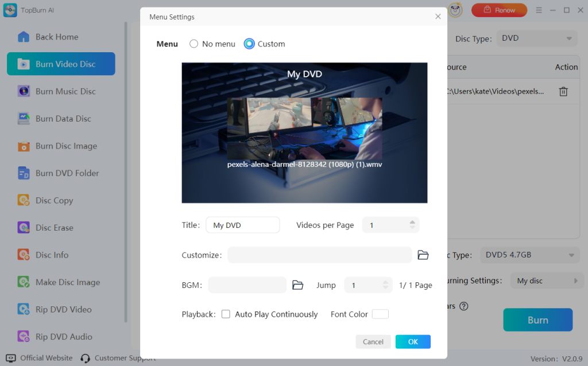Select the Custom menu radio button
The height and width of the screenshot is (366, 588).
coord(249,44)
